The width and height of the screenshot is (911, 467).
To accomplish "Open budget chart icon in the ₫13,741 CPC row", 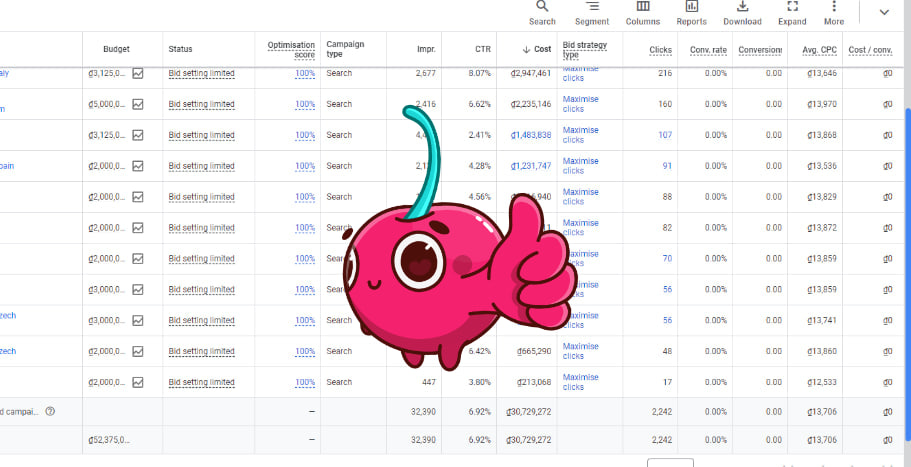I will pyautogui.click(x=138, y=320).
